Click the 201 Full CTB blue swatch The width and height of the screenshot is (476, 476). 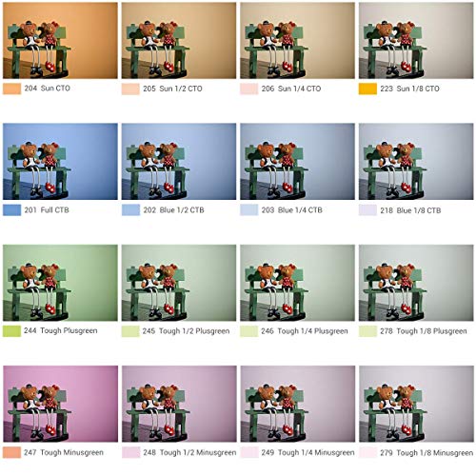12,210
